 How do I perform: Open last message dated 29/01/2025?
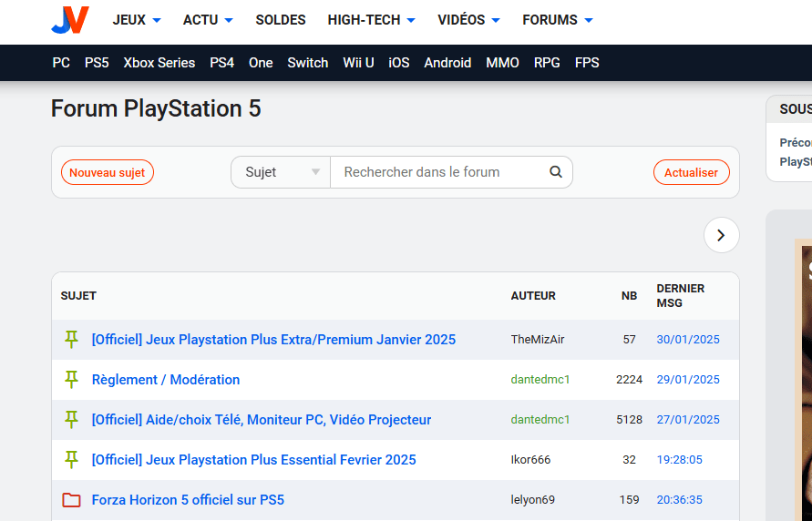(x=688, y=379)
